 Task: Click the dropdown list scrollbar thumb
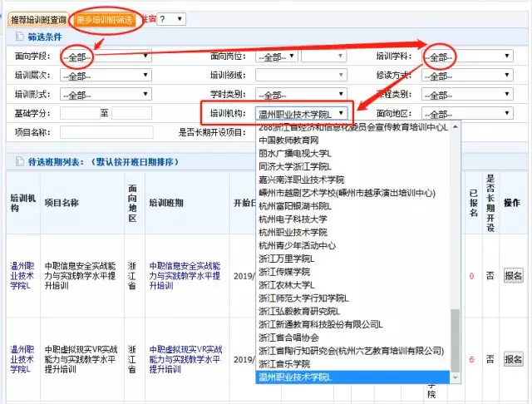pos(456,341)
